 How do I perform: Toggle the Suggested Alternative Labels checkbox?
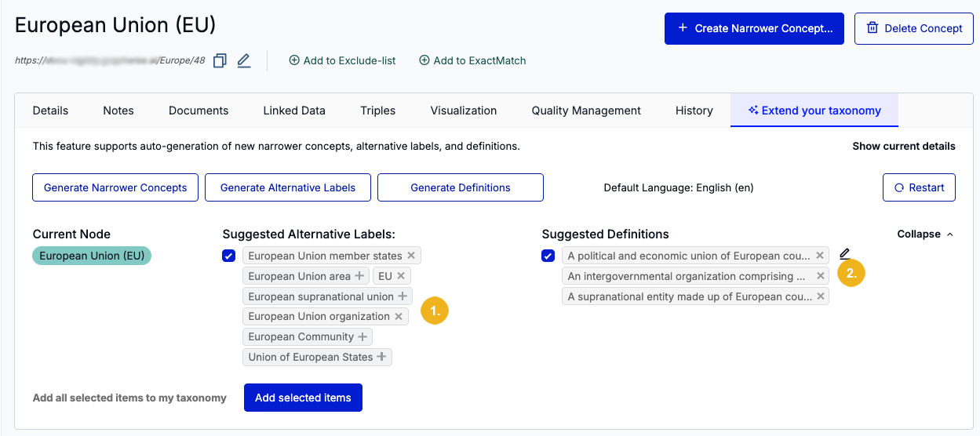229,256
